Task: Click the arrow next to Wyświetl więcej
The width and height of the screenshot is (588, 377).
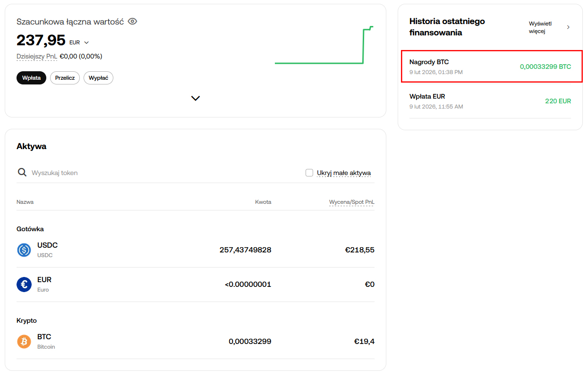Action: click(x=568, y=27)
